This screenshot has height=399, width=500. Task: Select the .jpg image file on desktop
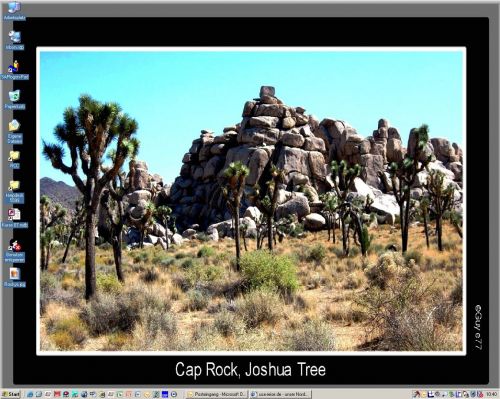click(x=15, y=277)
